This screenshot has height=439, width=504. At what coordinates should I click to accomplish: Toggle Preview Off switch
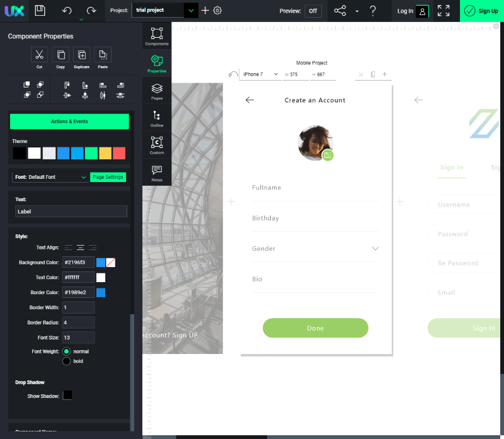point(312,11)
